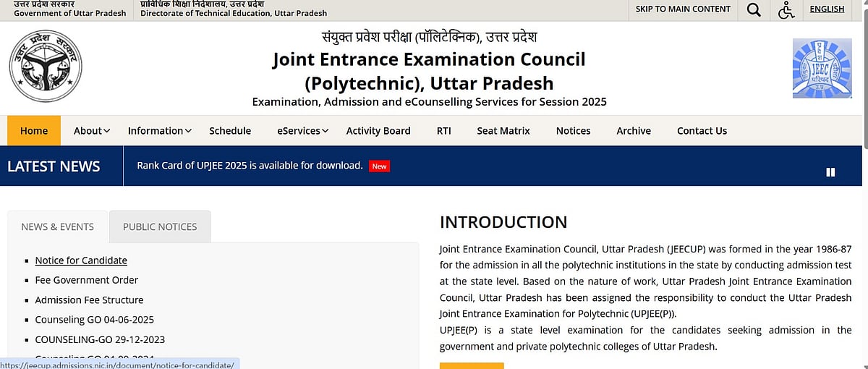Click Skip to Main Content link

pos(683,9)
